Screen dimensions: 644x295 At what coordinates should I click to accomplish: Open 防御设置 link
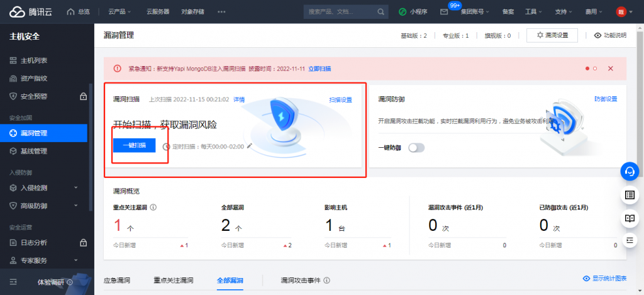[x=606, y=99]
